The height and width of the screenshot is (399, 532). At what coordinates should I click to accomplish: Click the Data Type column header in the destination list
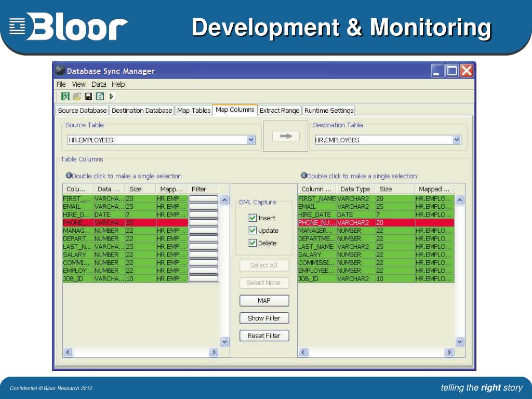click(355, 189)
